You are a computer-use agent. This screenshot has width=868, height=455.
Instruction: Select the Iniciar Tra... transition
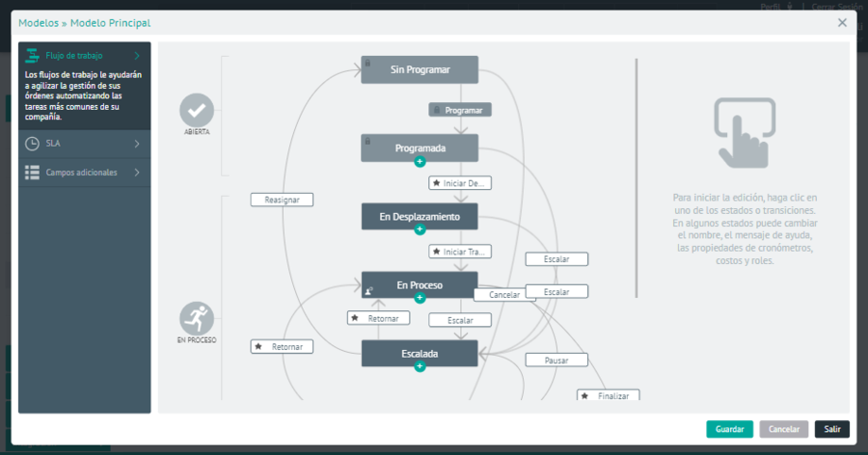tap(460, 252)
